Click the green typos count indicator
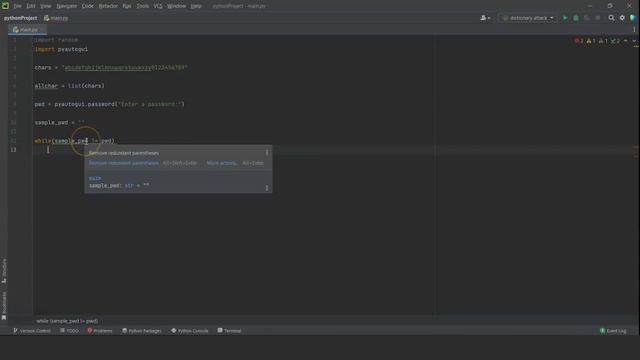 pyautogui.click(x=616, y=41)
